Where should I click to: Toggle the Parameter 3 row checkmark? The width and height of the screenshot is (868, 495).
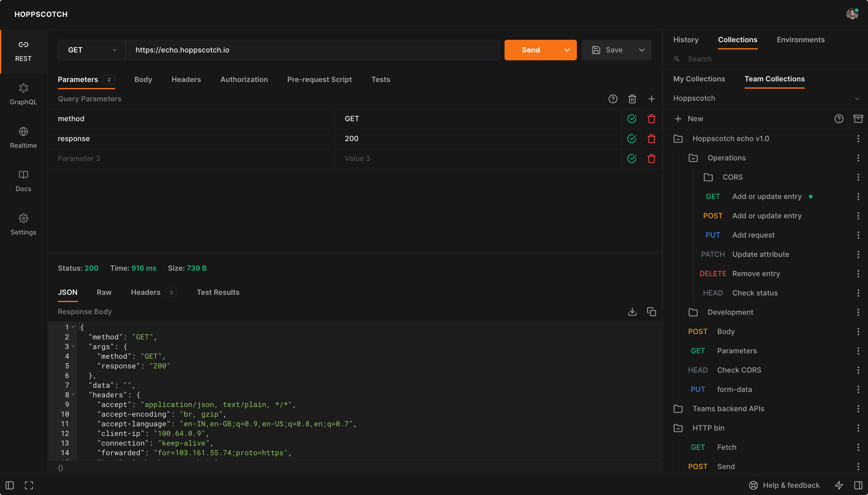tap(631, 159)
